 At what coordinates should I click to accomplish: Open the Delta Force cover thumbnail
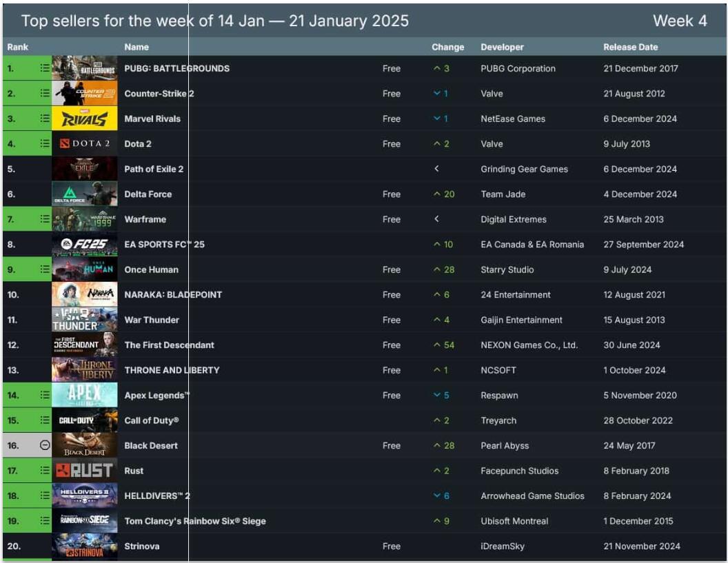click(85, 194)
